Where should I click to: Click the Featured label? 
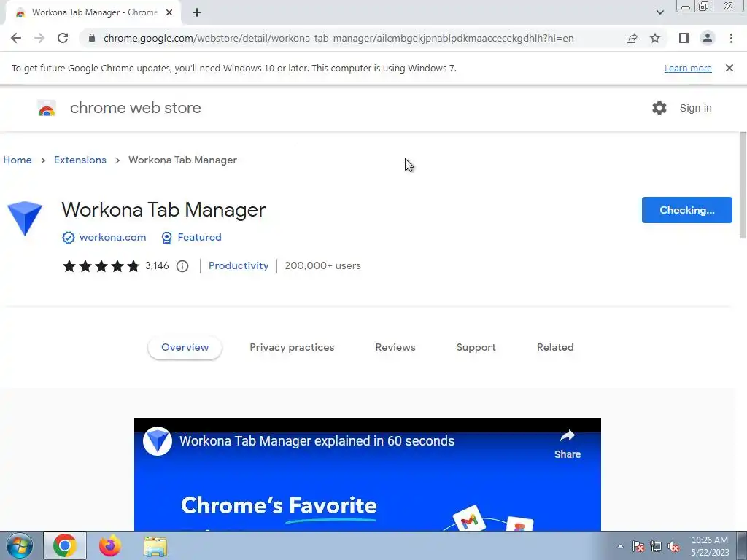[200, 237]
